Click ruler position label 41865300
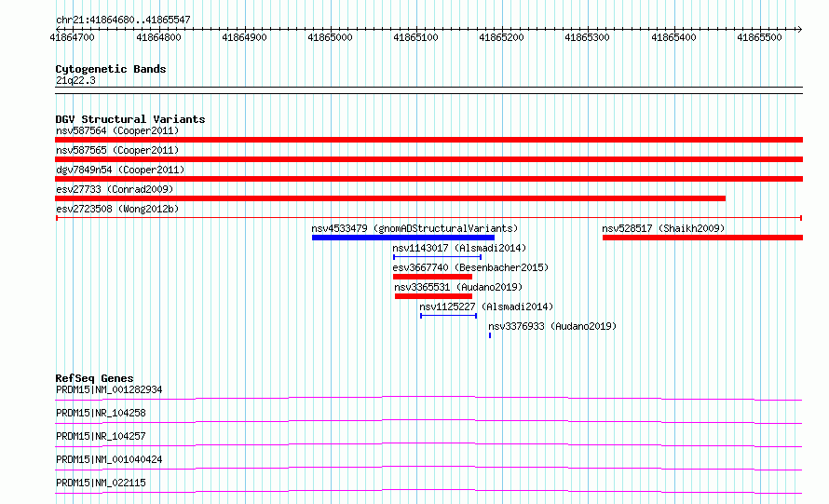 [x=588, y=37]
